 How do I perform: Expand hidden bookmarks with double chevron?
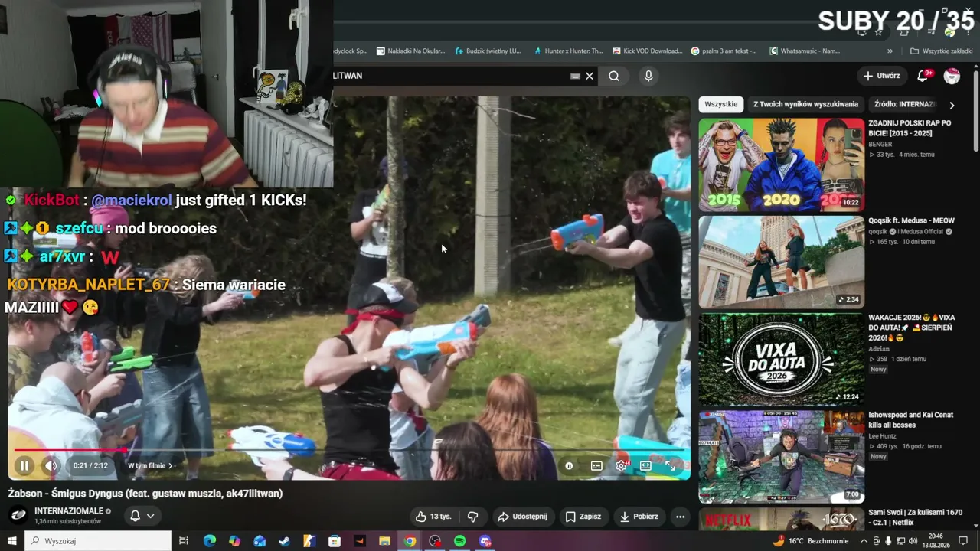click(x=890, y=51)
